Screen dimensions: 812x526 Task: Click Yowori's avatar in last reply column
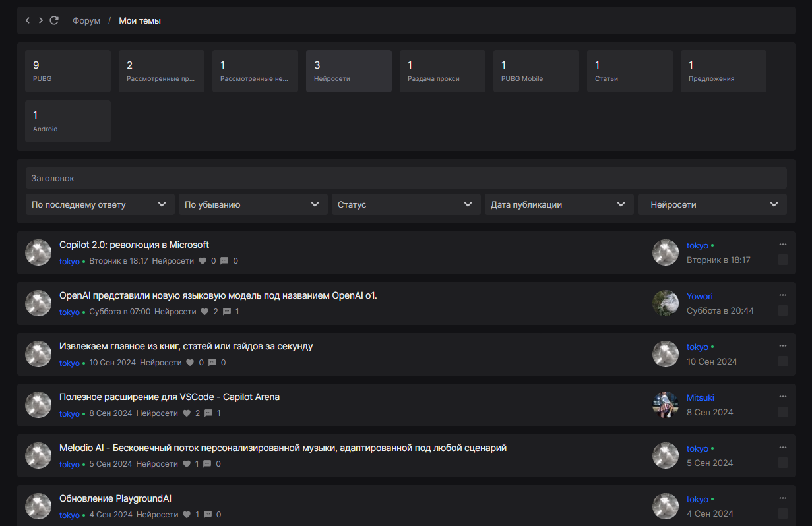[666, 303]
